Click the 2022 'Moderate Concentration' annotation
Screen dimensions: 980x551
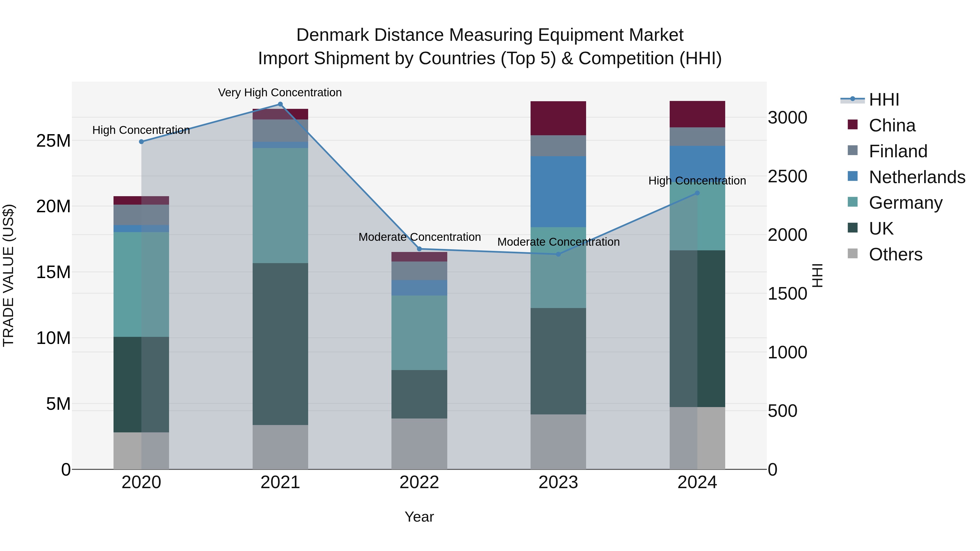click(419, 237)
